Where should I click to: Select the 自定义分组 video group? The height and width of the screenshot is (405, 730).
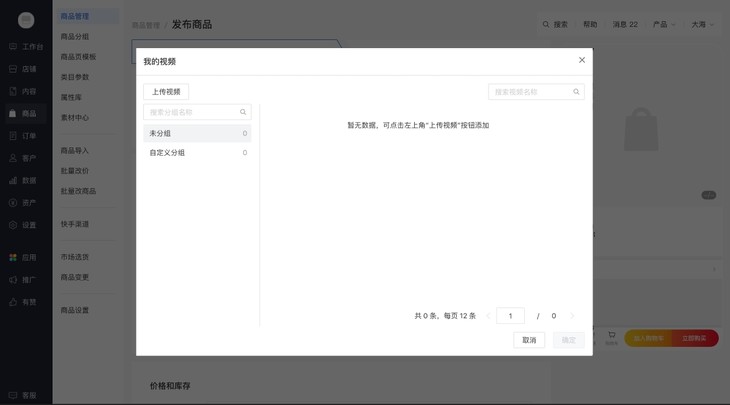point(197,153)
